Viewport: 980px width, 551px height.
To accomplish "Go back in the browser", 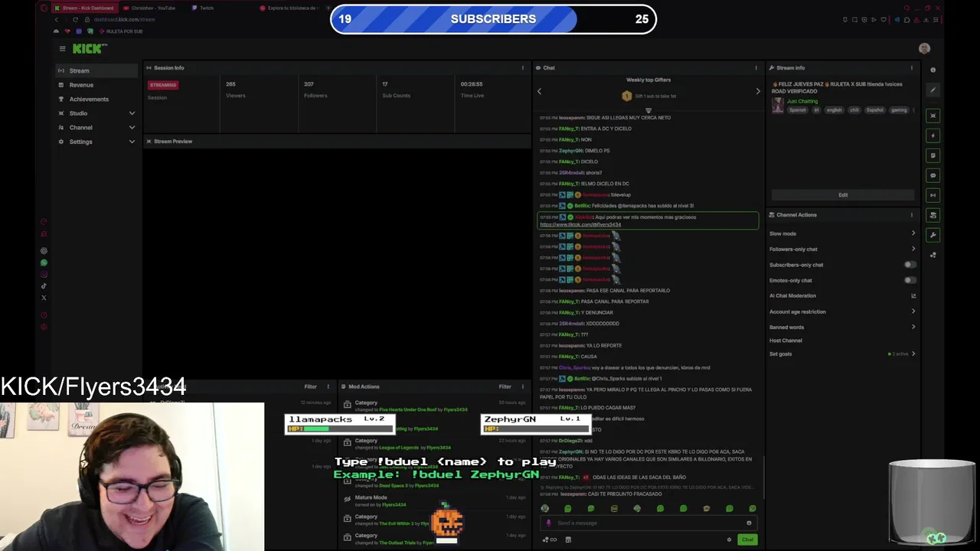I will click(56, 19).
